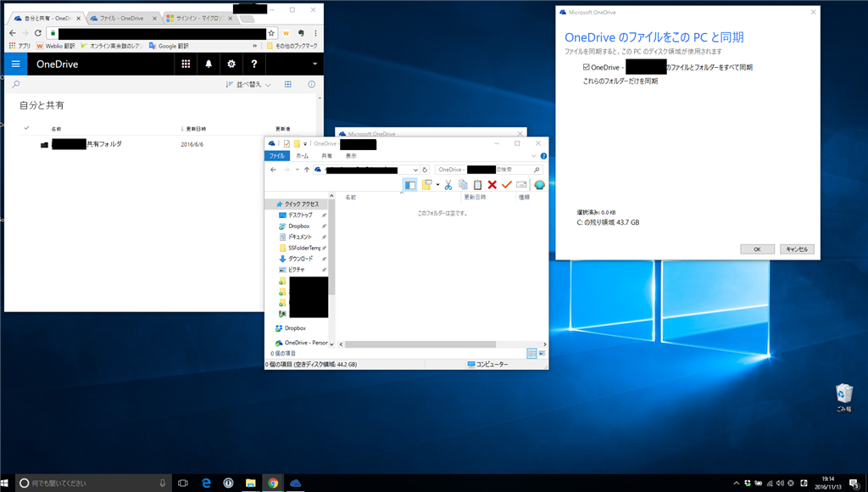Click the orange checkmark Properties icon
The width and height of the screenshot is (868, 492).
click(507, 185)
